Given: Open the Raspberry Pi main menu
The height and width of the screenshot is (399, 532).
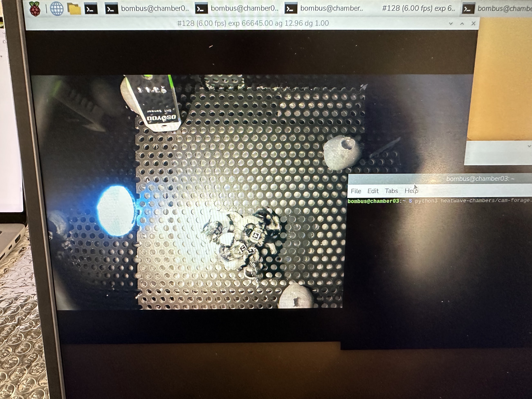Looking at the screenshot, I should point(35,9).
